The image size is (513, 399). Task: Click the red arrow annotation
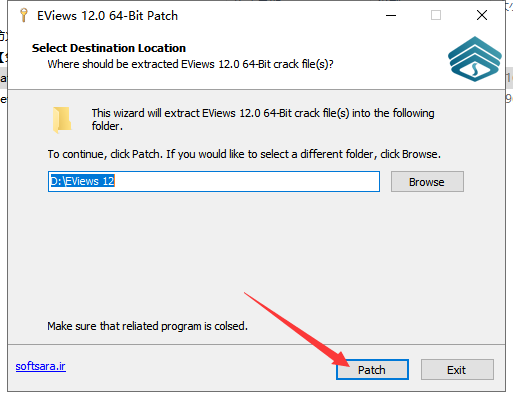297,329
